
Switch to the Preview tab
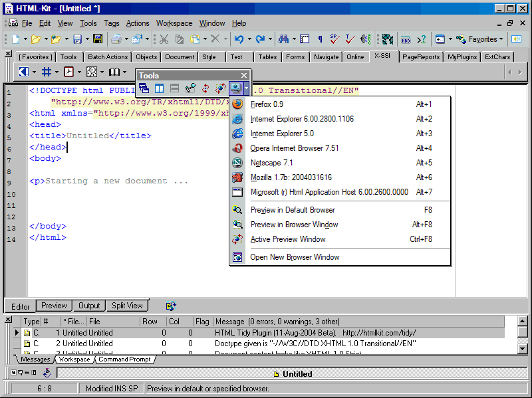tap(54, 306)
